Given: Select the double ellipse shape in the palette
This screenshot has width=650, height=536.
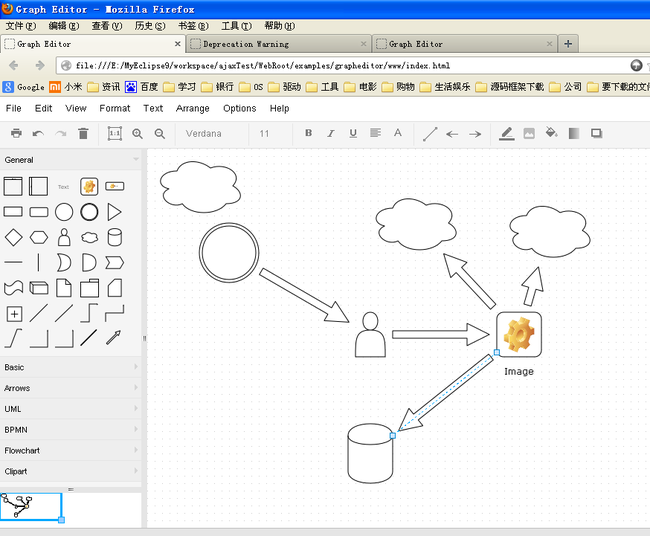Looking at the screenshot, I should pos(89,212).
